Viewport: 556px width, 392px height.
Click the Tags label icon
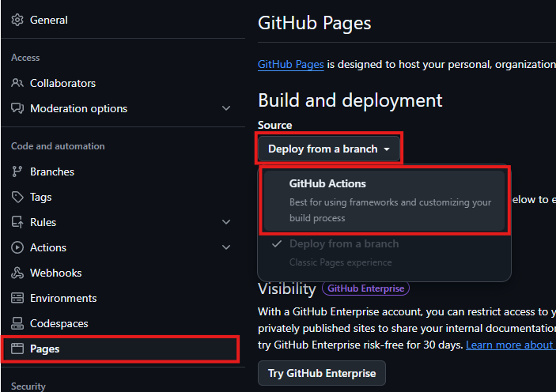click(x=17, y=197)
